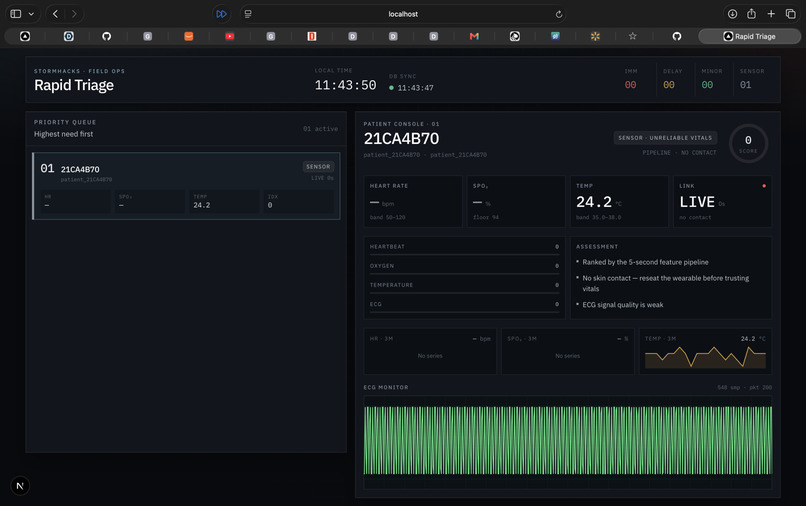Switch to the Gmail pinned tab

coord(474,36)
